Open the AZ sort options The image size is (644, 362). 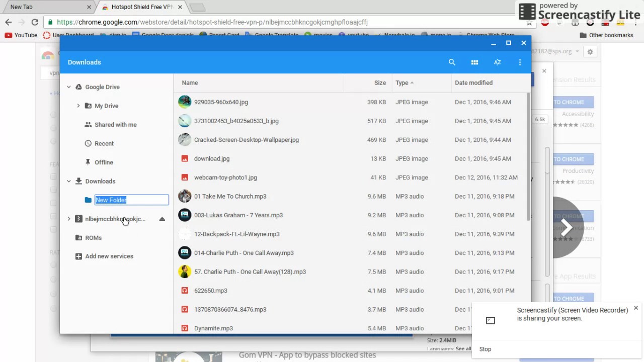497,62
